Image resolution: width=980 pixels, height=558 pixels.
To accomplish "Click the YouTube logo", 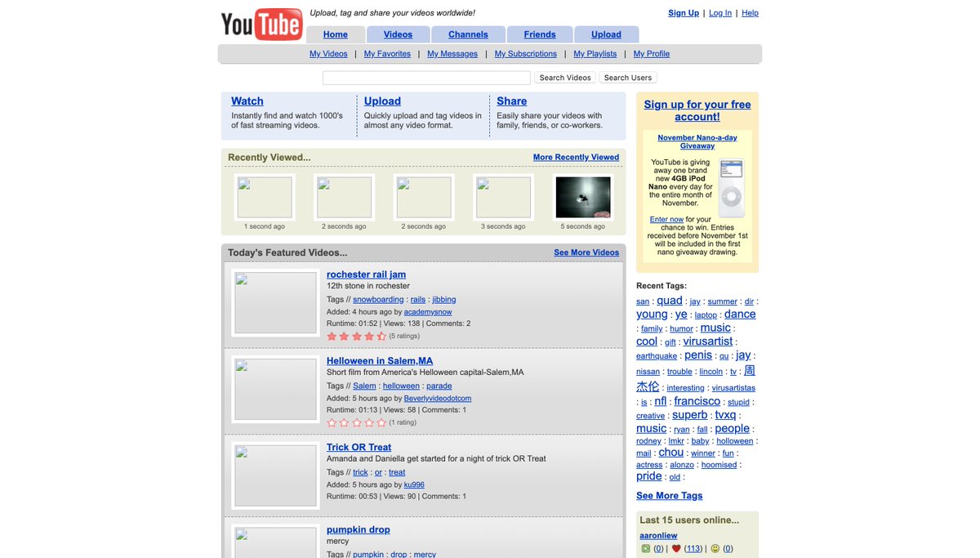I will pos(261,25).
